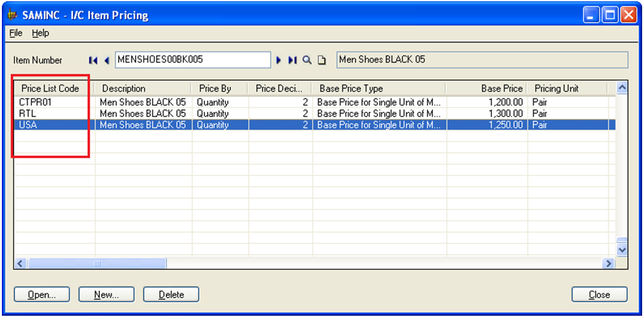Image resolution: width=644 pixels, height=317 pixels.
Task: Click Pair pricing unit in USA row
Action: (x=569, y=125)
